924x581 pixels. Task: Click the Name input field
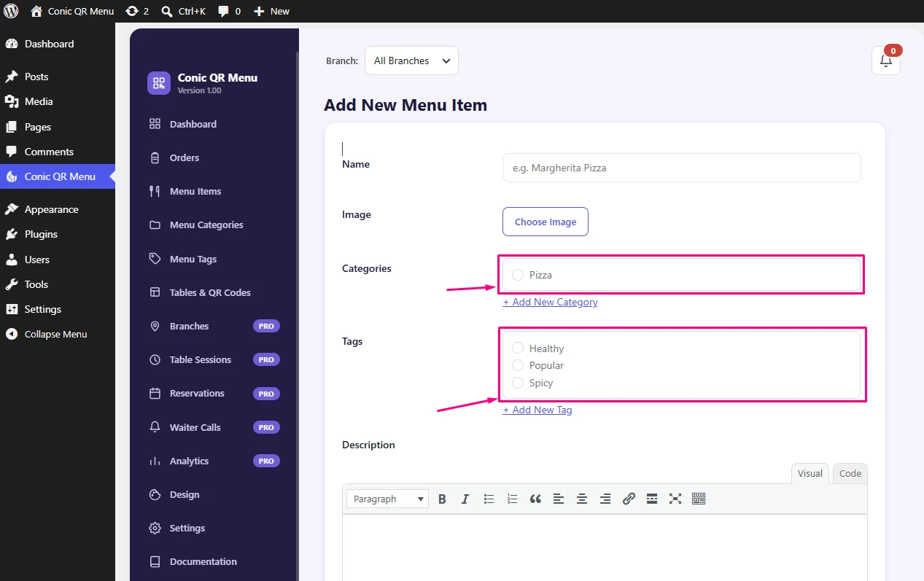coord(682,168)
